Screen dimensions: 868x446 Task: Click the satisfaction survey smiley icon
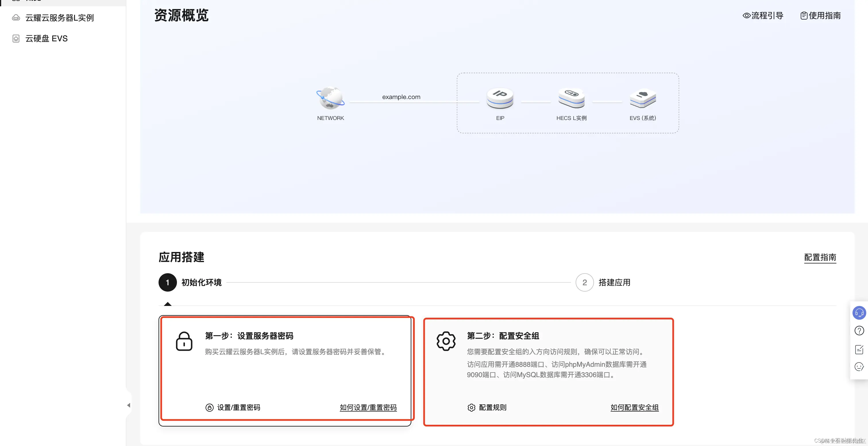click(859, 367)
